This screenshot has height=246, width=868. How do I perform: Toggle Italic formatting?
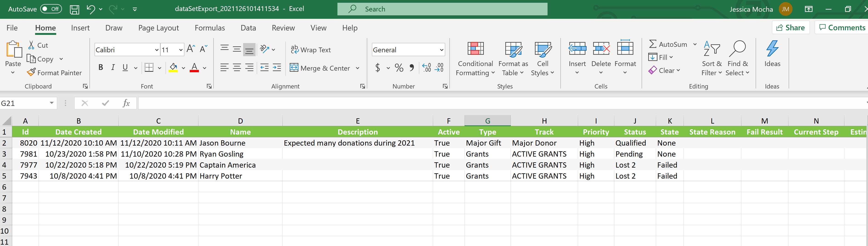[x=113, y=68]
